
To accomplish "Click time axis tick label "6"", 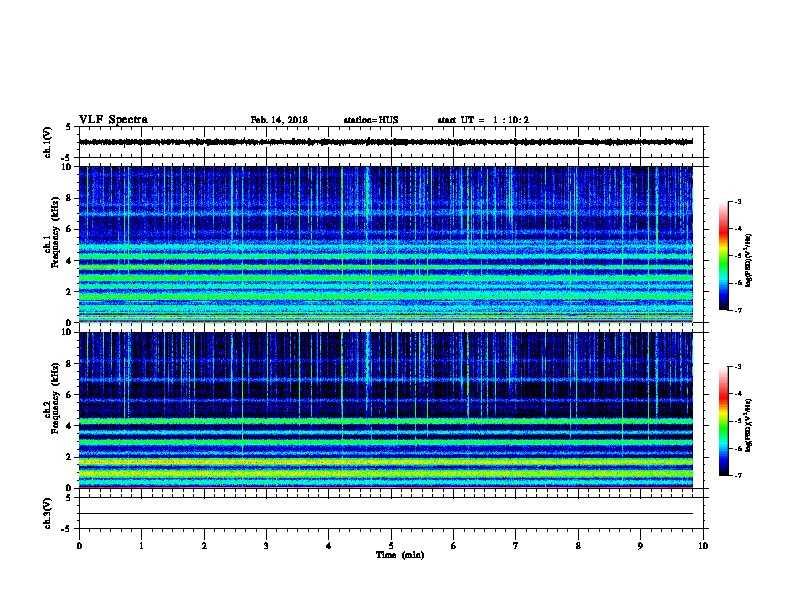I will click(x=454, y=546).
